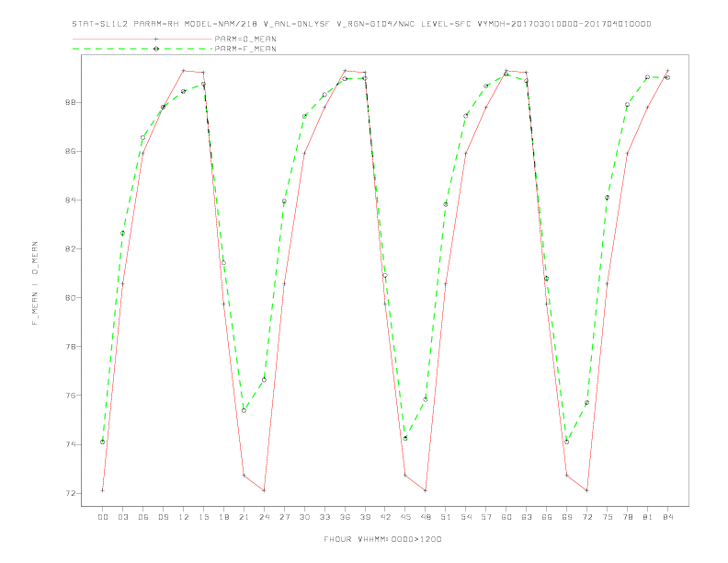728x563 pixels.
Task: Click x-axis tick label 42
Action: click(385, 517)
